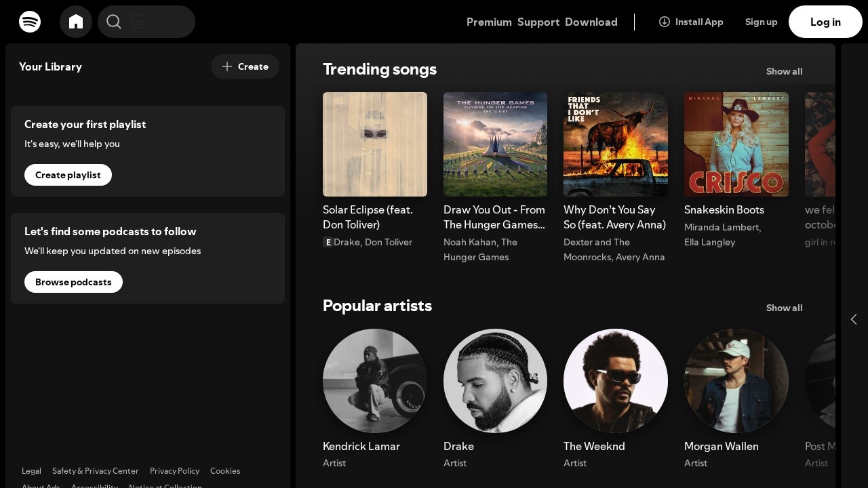The height and width of the screenshot is (488, 868).
Task: Click Browse podcasts button
Action: click(x=73, y=282)
